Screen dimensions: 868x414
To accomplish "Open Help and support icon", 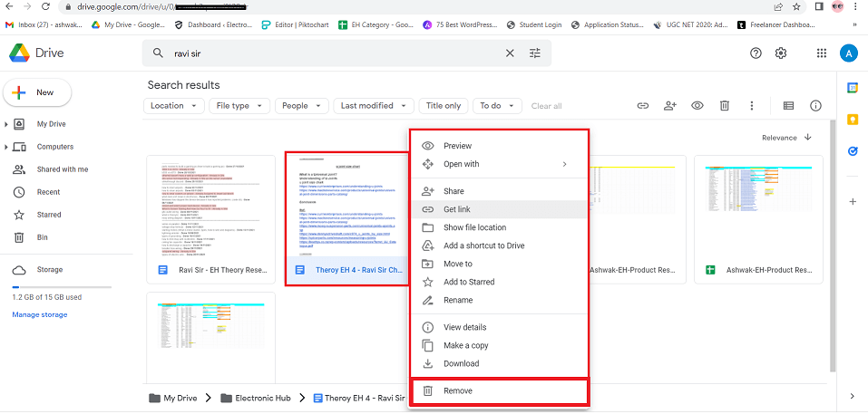I will pos(756,53).
